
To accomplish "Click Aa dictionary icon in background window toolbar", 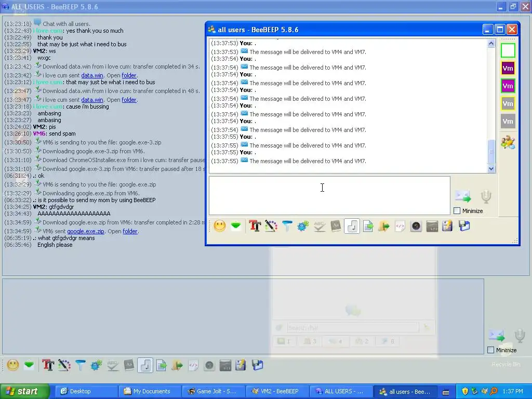I will tap(129, 365).
